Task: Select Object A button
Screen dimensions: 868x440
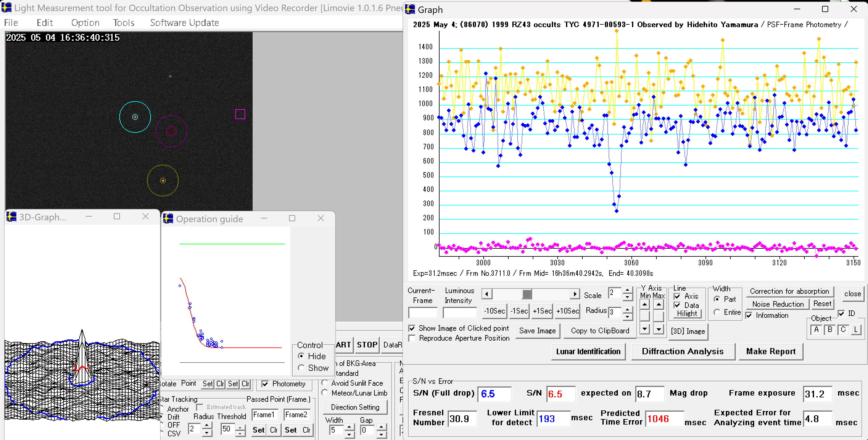Action: 816,330
